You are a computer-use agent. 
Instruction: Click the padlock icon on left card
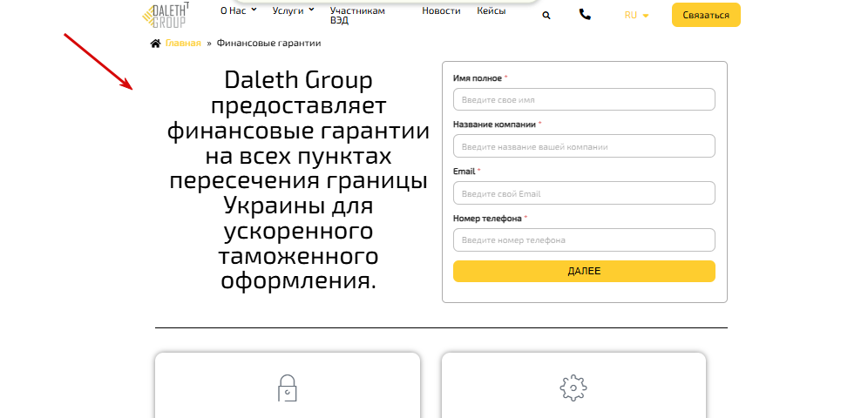[288, 388]
